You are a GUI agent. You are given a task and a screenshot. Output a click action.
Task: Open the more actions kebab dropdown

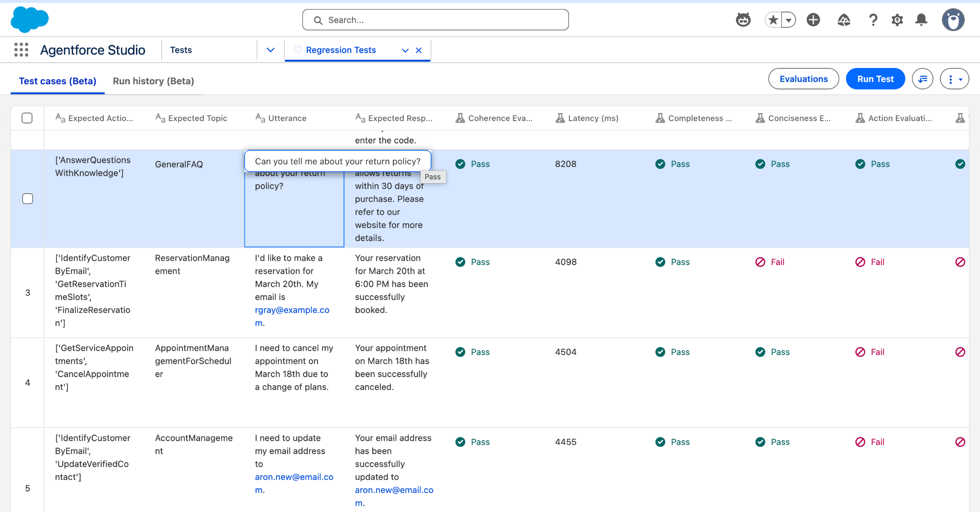pyautogui.click(x=954, y=79)
